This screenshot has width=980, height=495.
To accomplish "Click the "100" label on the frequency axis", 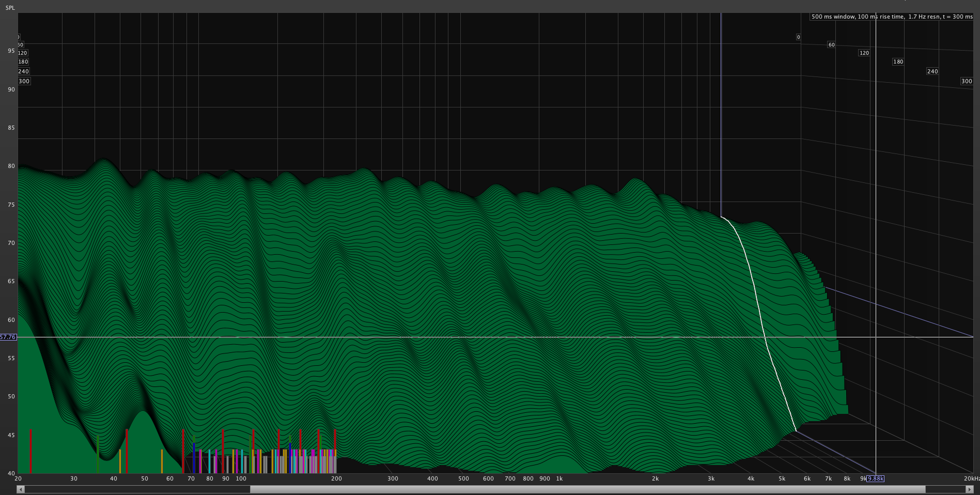I will 241,478.
